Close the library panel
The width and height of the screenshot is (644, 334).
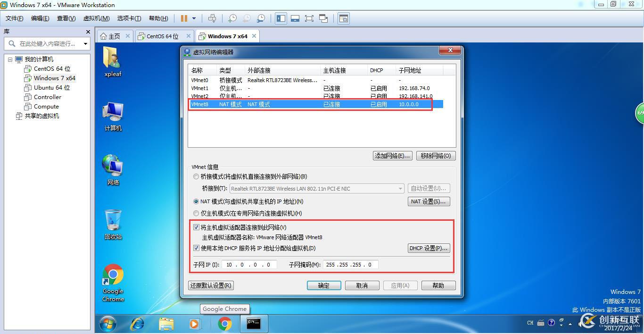coord(88,32)
